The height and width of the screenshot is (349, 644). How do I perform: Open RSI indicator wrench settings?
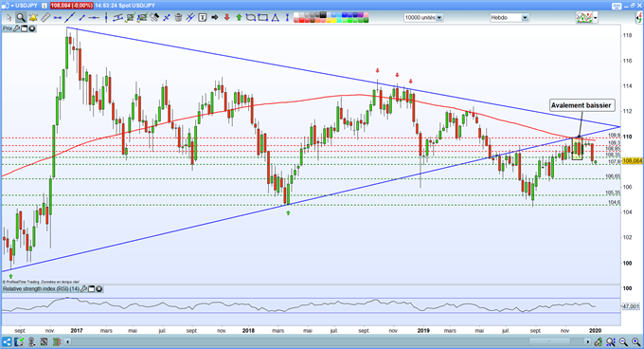tap(83, 289)
